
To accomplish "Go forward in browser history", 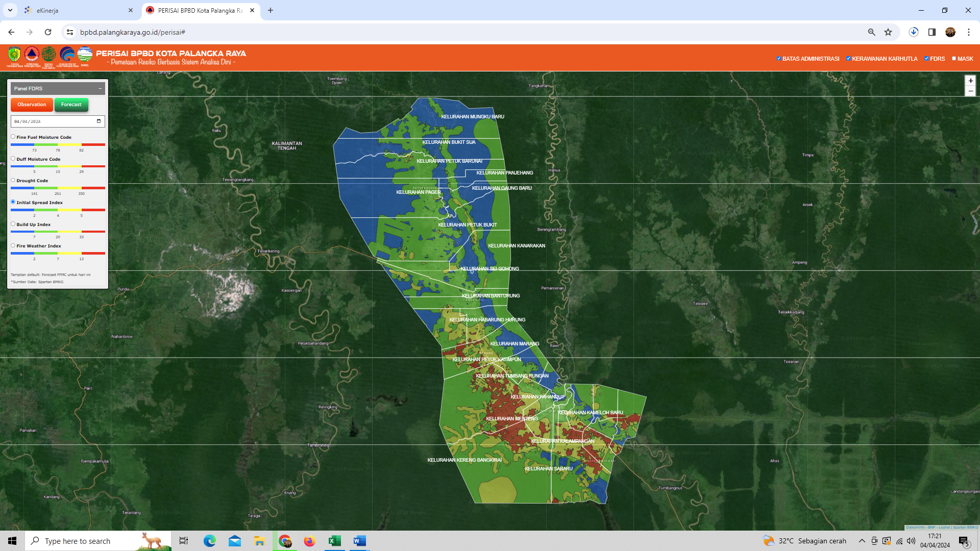I will (30, 32).
